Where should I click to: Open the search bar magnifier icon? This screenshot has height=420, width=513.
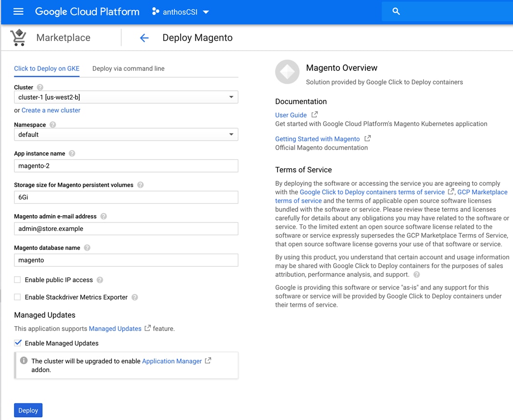point(396,11)
